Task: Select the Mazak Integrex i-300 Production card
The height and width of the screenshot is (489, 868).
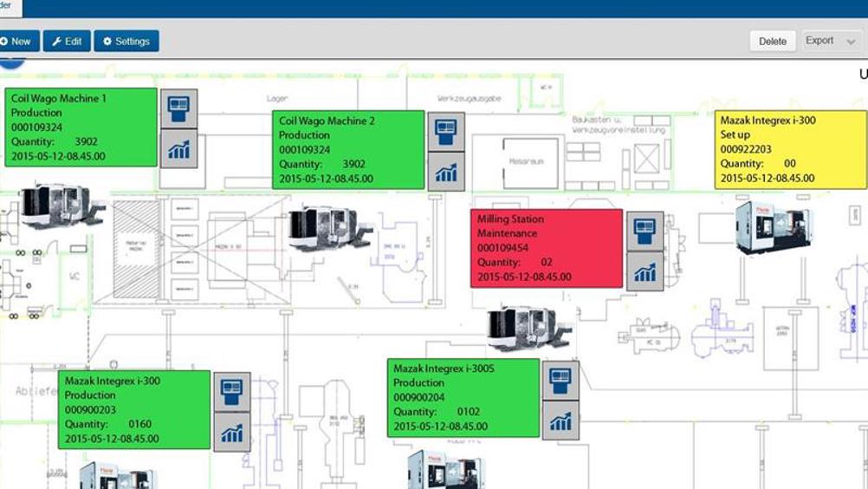Action: point(134,410)
